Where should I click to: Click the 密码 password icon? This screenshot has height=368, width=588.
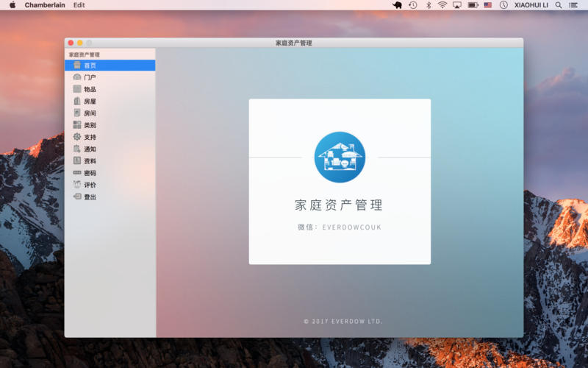pyautogui.click(x=77, y=173)
